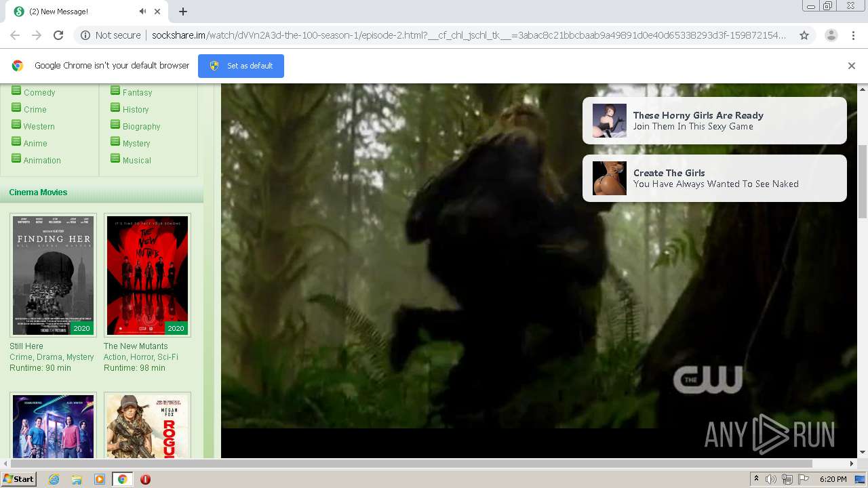Mute the audio in the browser tab

point(143,12)
